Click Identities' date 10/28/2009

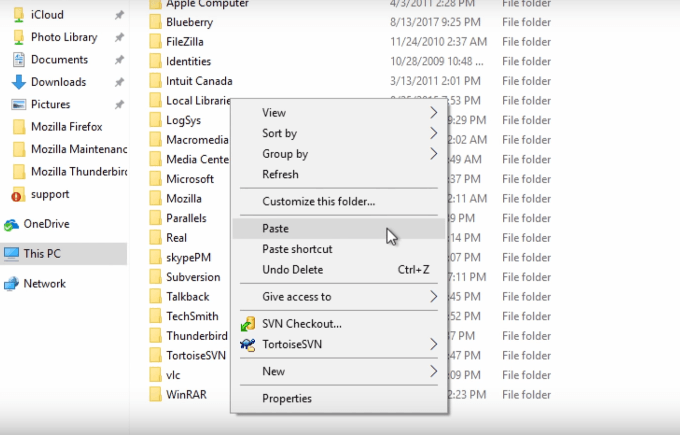437,61
